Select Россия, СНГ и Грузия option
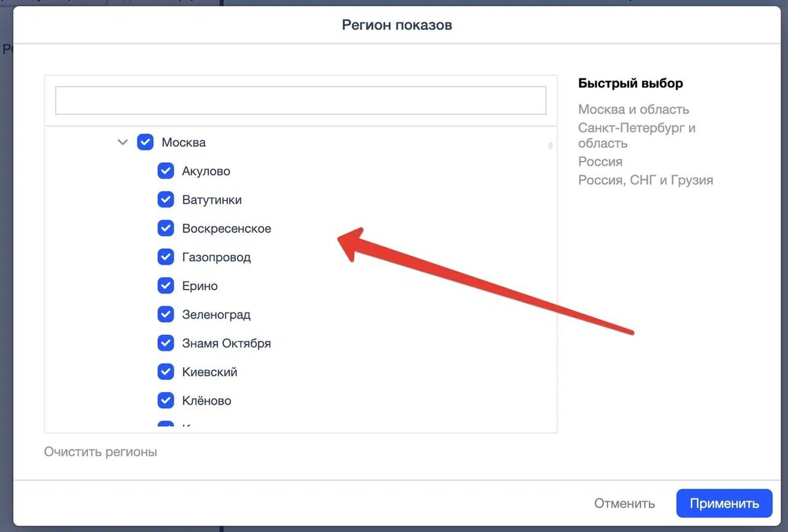The width and height of the screenshot is (788, 532). point(646,180)
